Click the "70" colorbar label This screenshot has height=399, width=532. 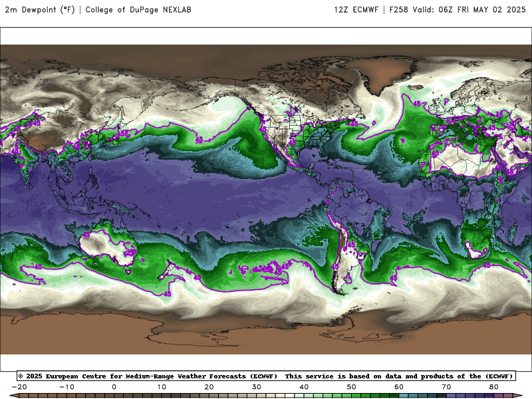pyautogui.click(x=446, y=387)
